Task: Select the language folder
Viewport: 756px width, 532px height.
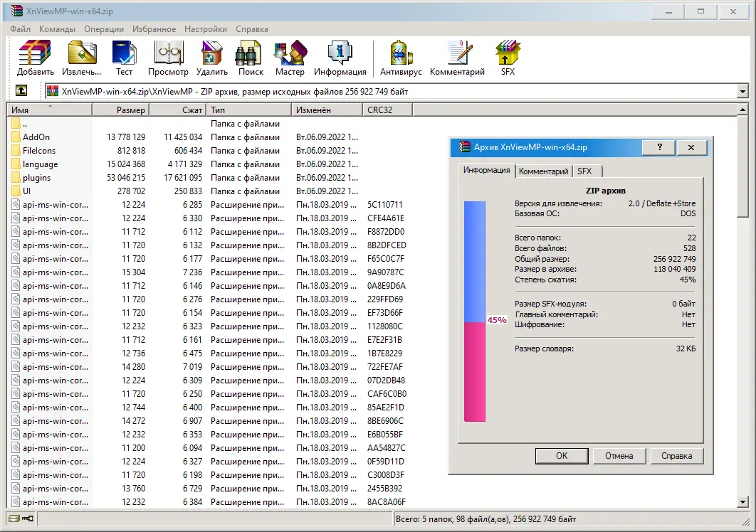Action: [40, 164]
